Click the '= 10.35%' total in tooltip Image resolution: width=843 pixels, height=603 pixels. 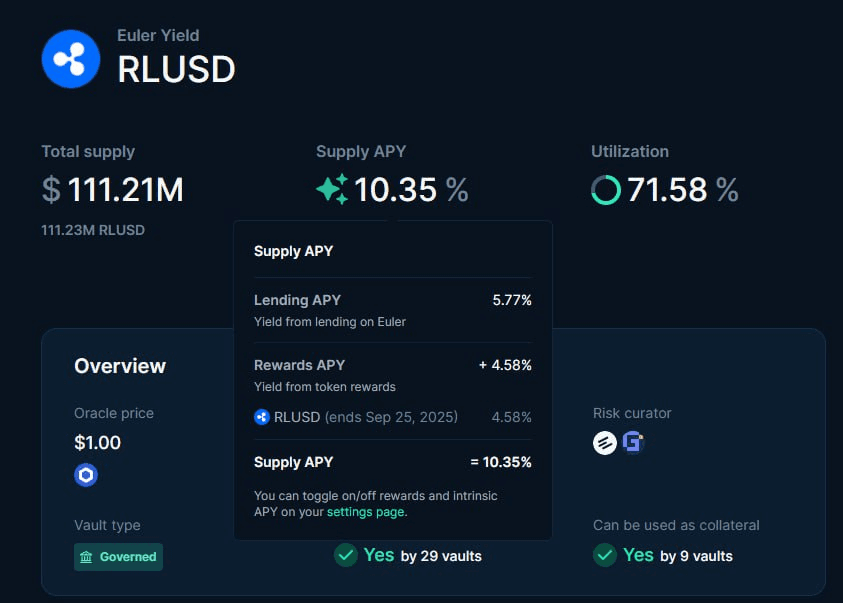pyautogui.click(x=501, y=462)
